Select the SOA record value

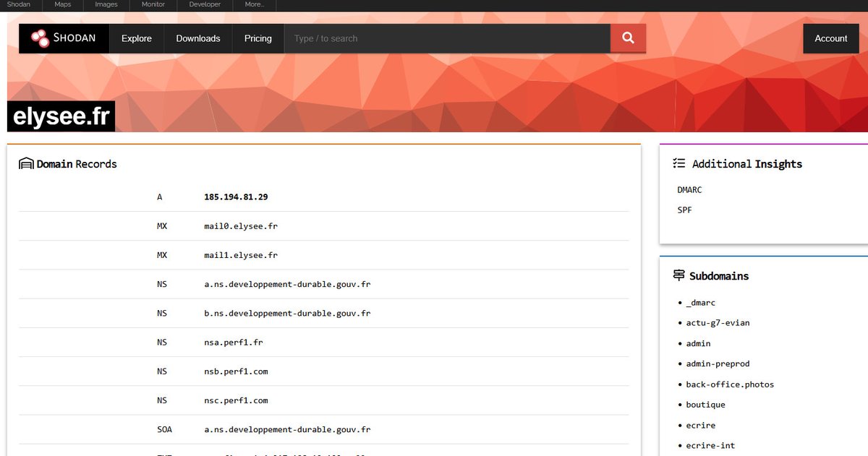pos(287,429)
